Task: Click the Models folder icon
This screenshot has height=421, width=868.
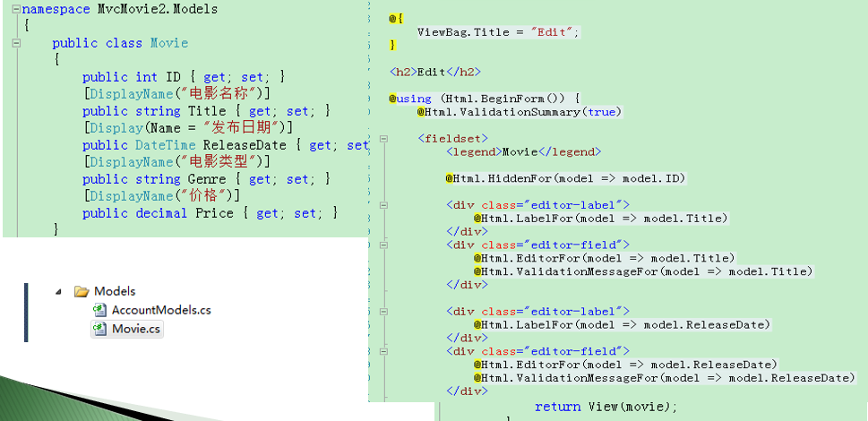Action: 82,291
